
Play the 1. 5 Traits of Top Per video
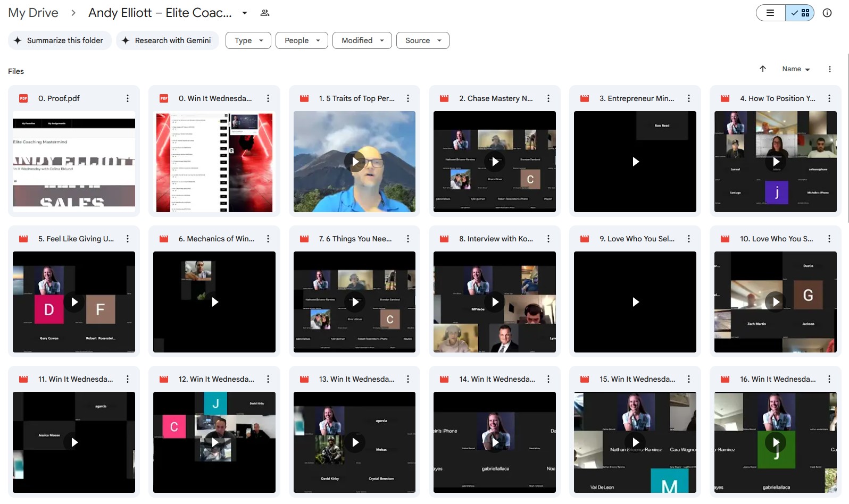point(355,162)
